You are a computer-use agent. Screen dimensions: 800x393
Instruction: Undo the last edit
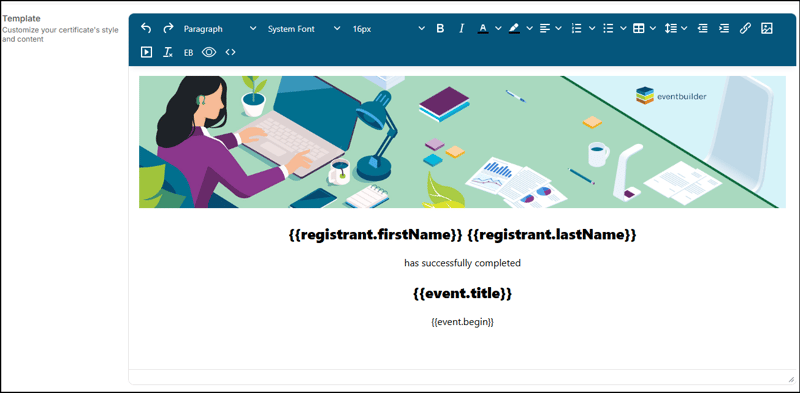tap(146, 29)
